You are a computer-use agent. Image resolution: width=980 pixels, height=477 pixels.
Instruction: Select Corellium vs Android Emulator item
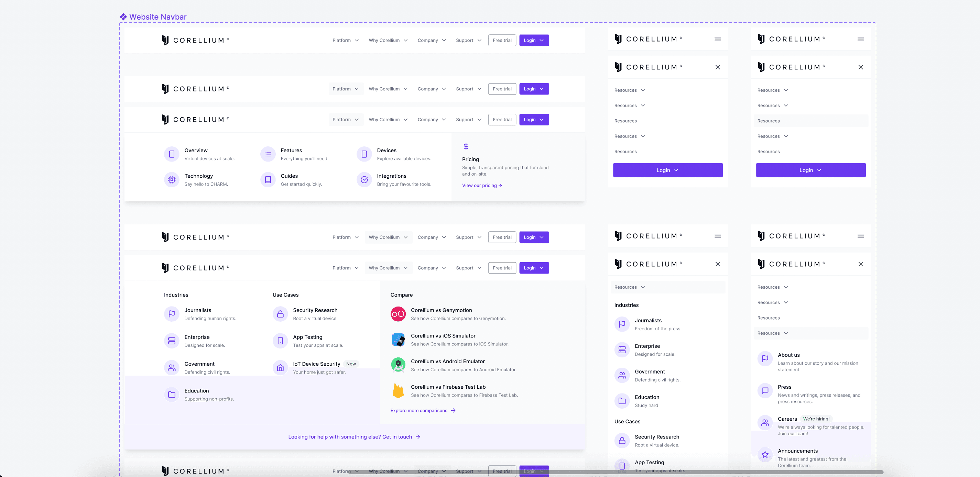[x=454, y=365]
